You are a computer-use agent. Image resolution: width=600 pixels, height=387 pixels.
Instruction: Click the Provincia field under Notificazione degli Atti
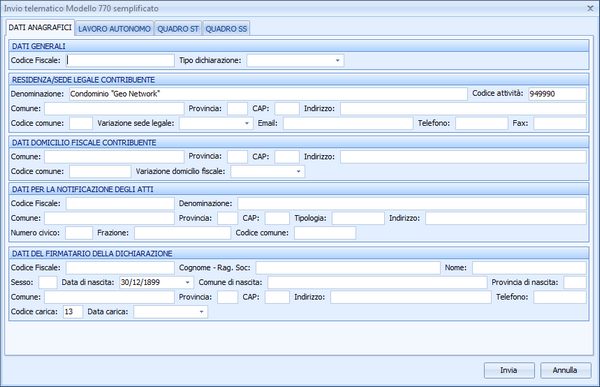click(x=228, y=218)
